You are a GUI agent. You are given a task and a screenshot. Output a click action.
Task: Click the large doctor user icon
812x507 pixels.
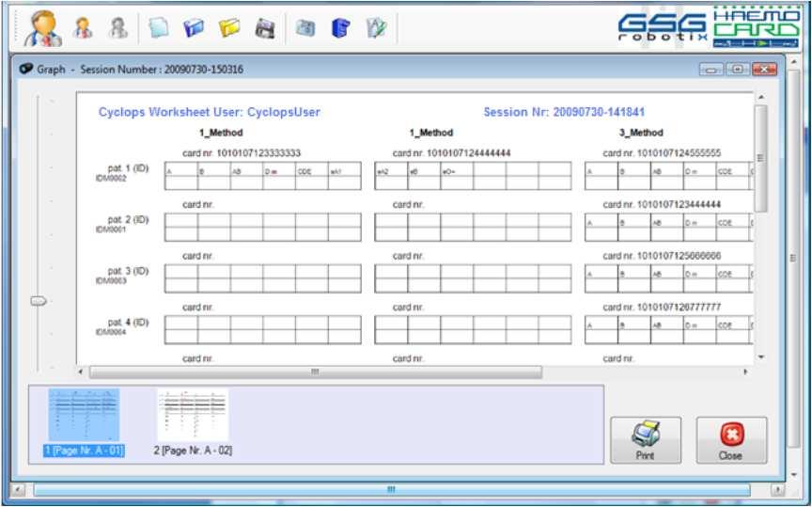click(x=42, y=27)
